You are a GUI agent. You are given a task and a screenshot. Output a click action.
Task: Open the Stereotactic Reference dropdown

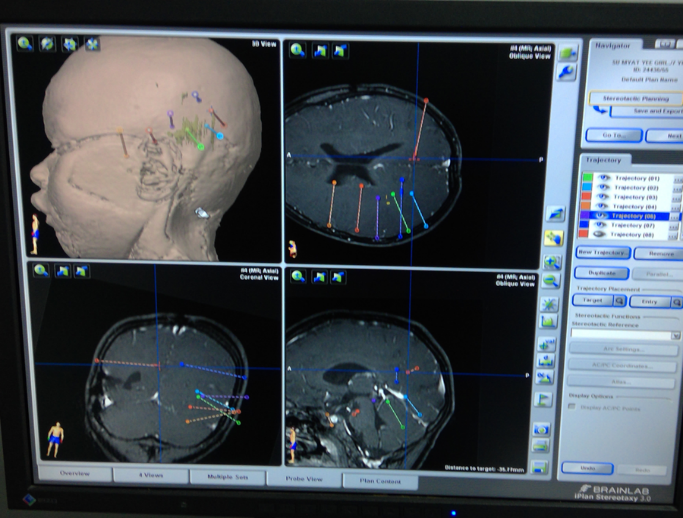point(676,335)
